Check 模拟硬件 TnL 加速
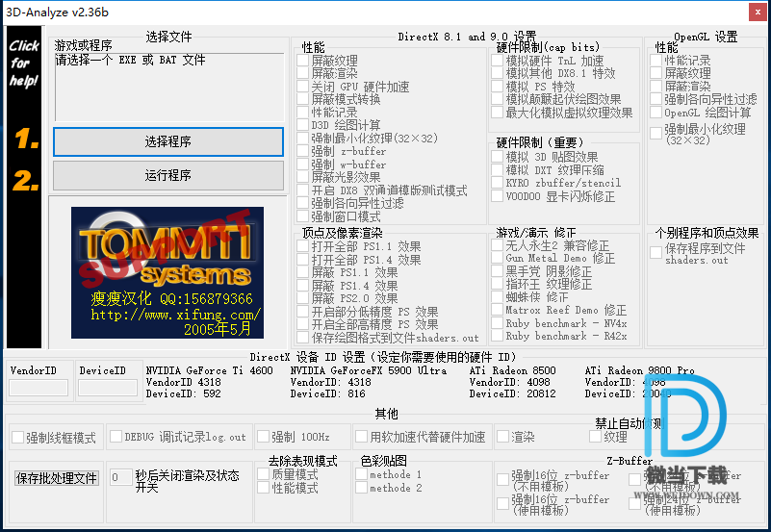Screen dimensions: 771x532 point(497,61)
